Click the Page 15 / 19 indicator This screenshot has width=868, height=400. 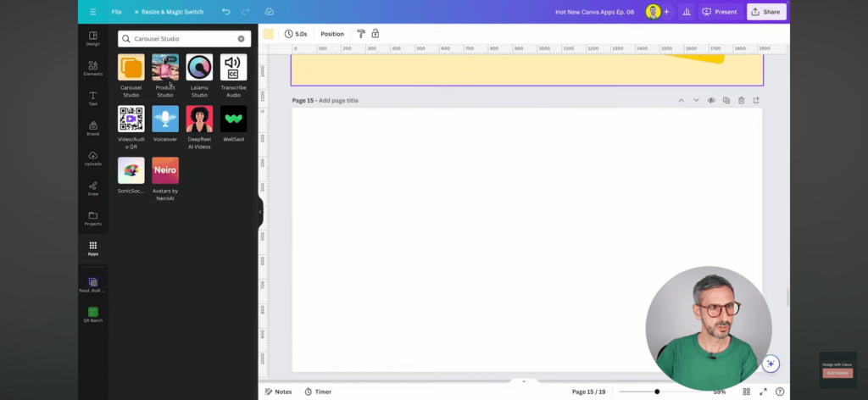[588, 392]
